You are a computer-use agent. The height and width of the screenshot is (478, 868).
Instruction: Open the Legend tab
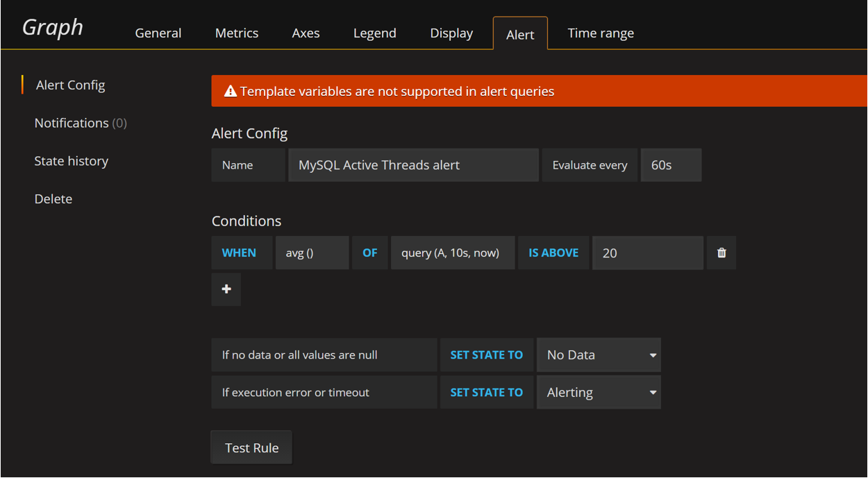click(x=375, y=33)
